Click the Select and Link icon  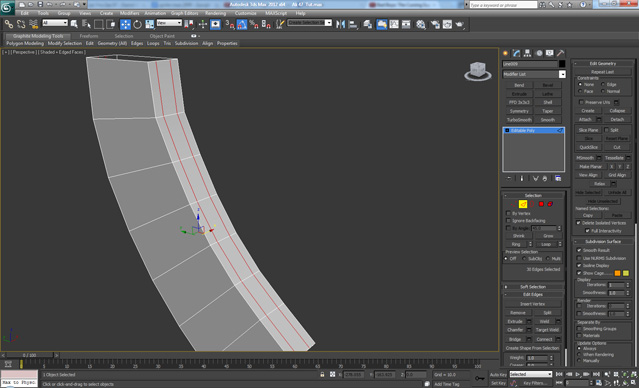(9, 24)
